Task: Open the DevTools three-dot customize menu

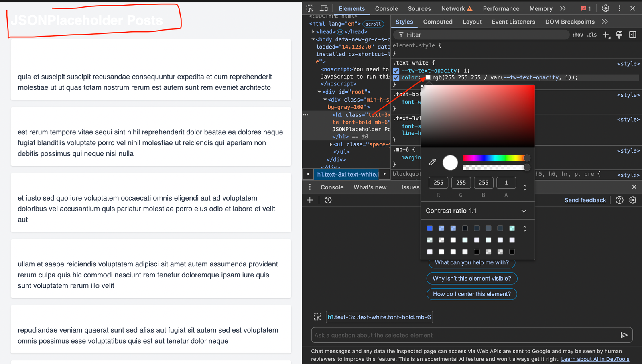Action: click(x=619, y=8)
